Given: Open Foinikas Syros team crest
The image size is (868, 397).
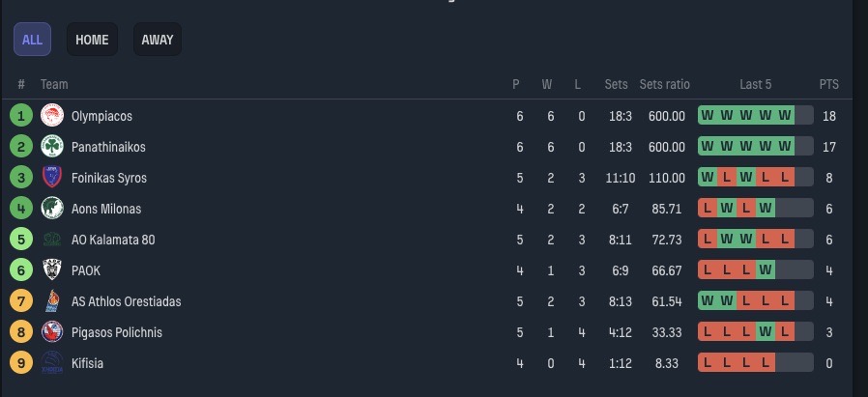Looking at the screenshot, I should coord(52,178).
